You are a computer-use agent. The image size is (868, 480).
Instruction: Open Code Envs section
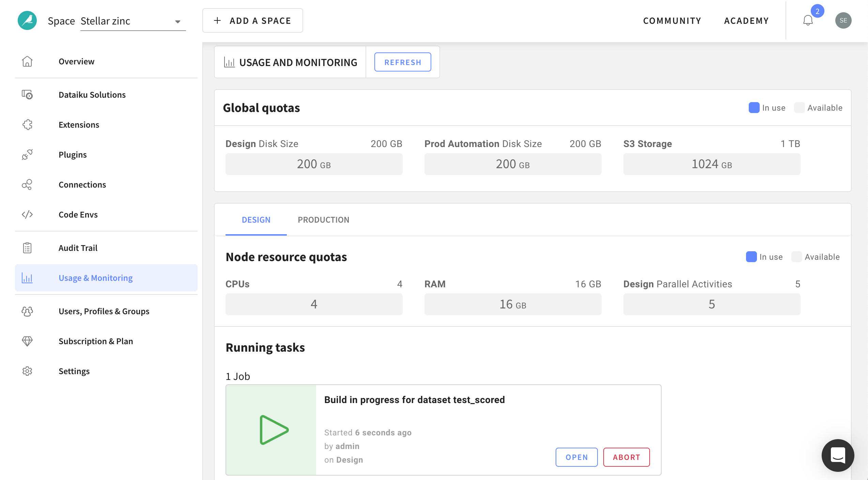pyautogui.click(x=77, y=214)
